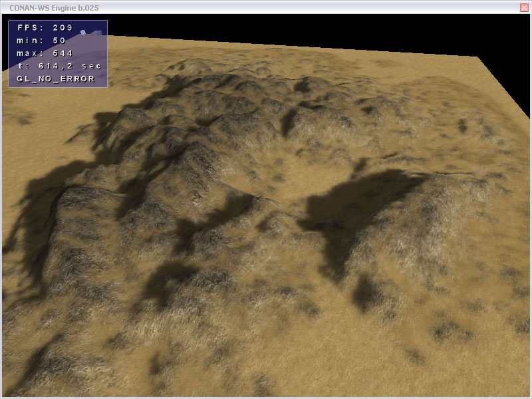The image size is (532, 399).
Task: Click the elapsed time t: 614,2 sec
Action: tap(59, 66)
